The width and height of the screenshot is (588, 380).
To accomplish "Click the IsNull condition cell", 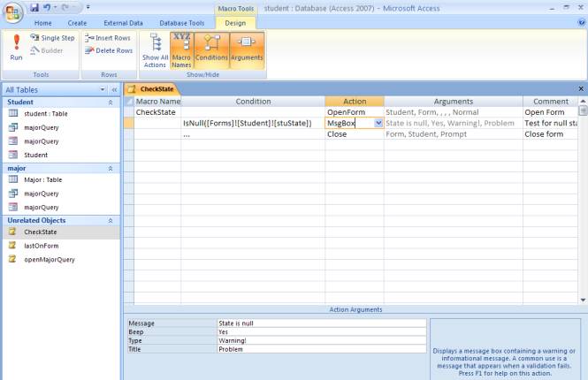I will (253, 123).
